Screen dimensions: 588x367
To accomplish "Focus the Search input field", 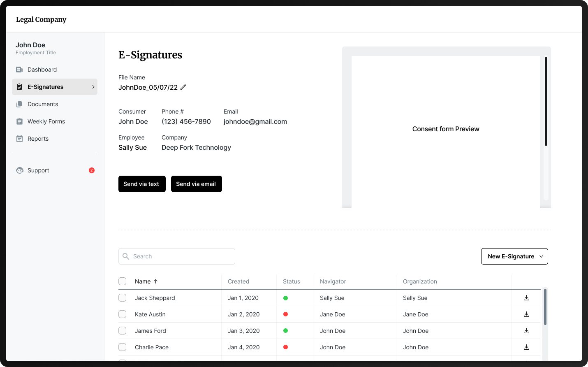I will 177,256.
